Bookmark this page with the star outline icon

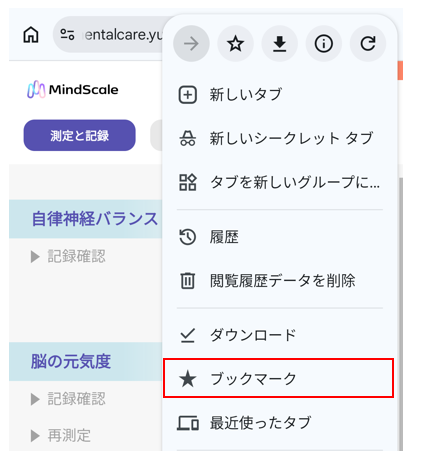point(235,44)
